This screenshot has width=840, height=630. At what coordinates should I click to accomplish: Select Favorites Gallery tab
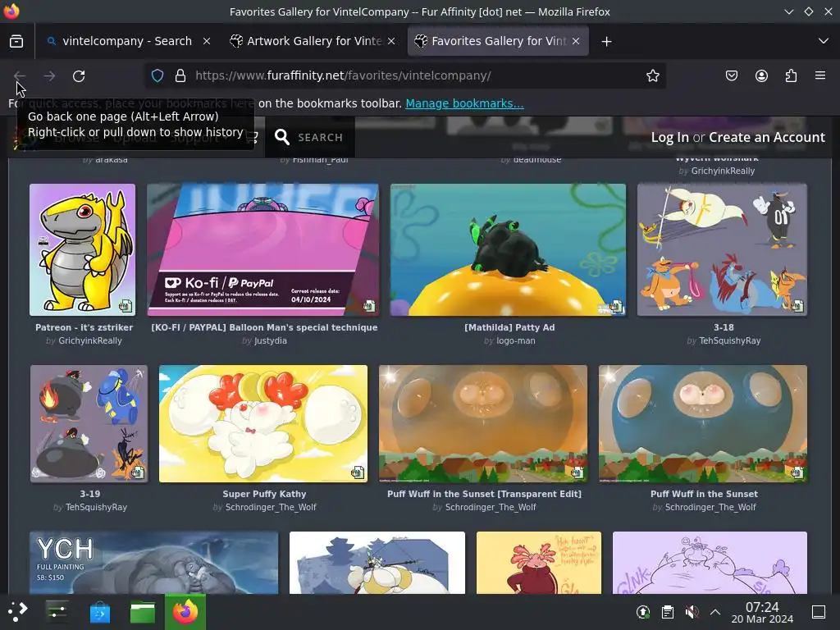click(498, 41)
